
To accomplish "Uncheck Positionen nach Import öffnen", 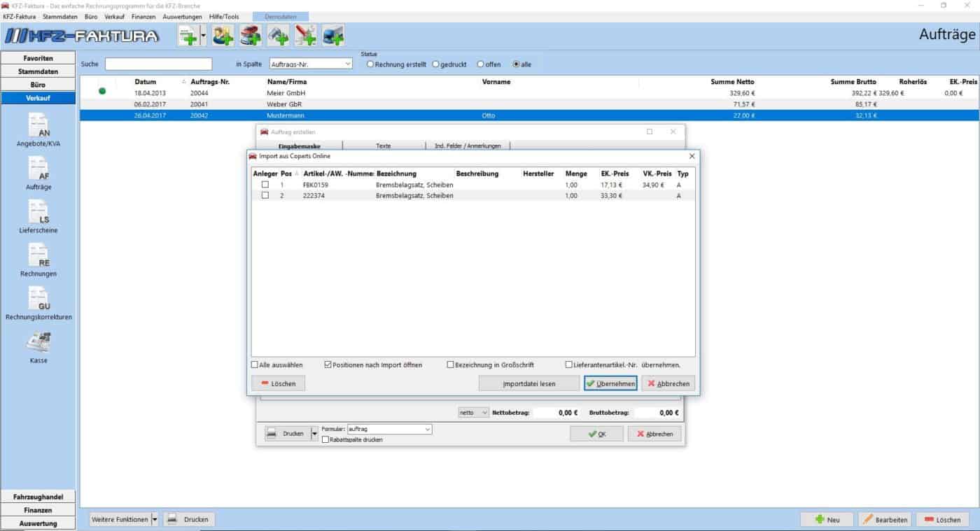I will pyautogui.click(x=328, y=364).
